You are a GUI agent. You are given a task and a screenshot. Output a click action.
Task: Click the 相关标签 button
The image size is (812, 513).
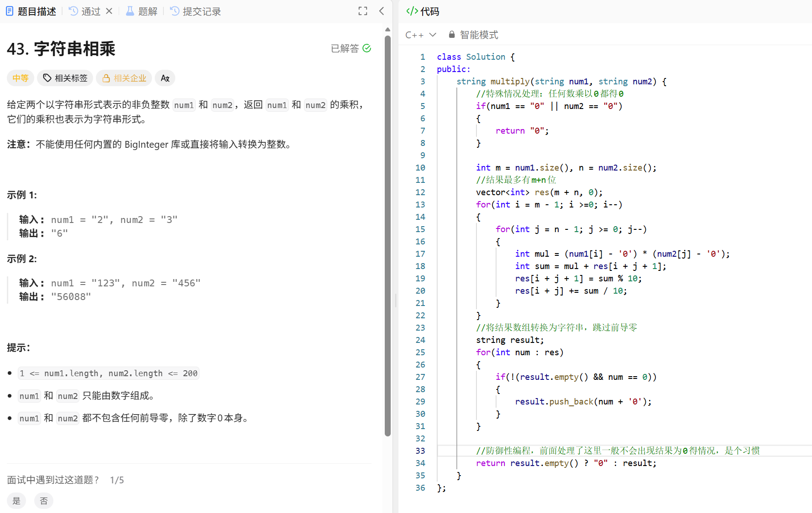tap(65, 78)
